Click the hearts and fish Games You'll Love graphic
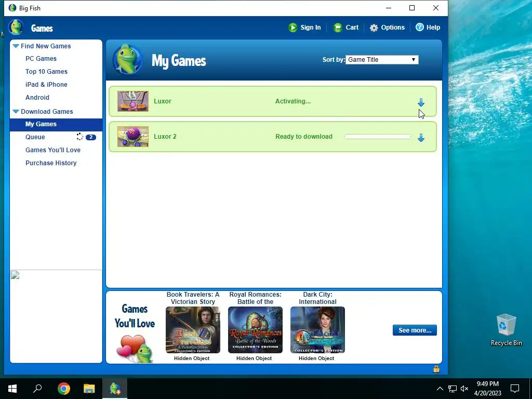Image resolution: width=532 pixels, height=399 pixels. coord(135,348)
